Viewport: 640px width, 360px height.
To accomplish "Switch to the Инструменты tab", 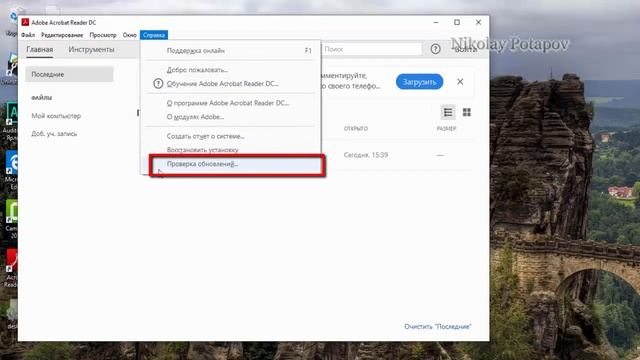I will 91,49.
